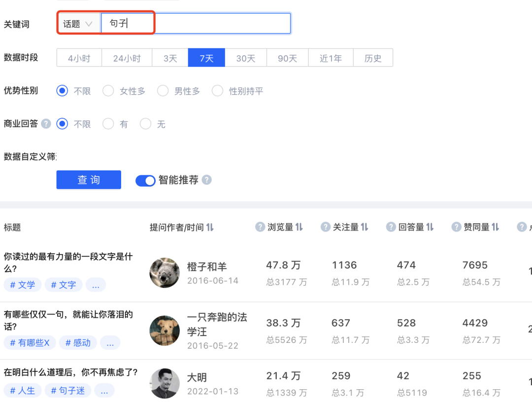Screen dimensions: 532x404
Task: Click the # 句子迷 tag
Action: 68,391
